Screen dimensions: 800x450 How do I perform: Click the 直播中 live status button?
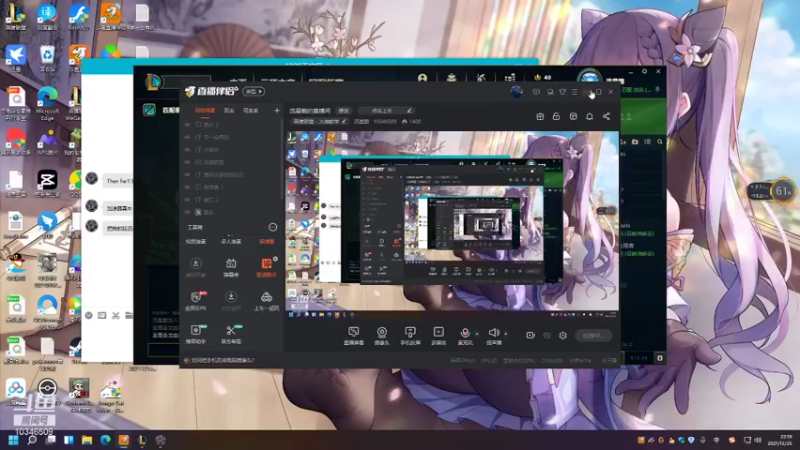pyautogui.click(x=593, y=335)
